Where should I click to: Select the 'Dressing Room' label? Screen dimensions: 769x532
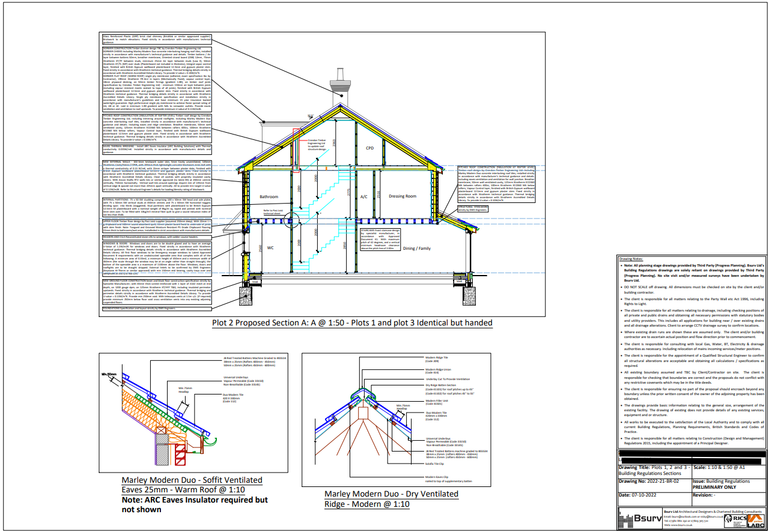click(402, 196)
